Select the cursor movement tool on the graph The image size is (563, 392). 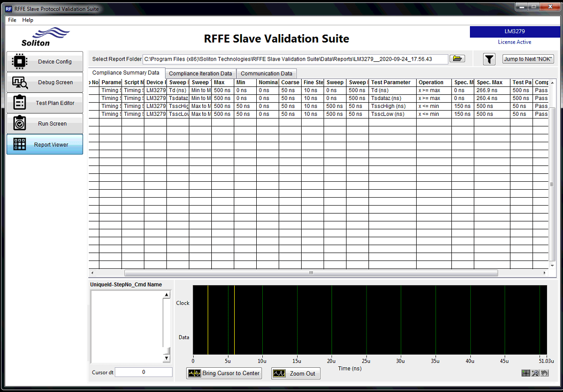click(x=526, y=373)
